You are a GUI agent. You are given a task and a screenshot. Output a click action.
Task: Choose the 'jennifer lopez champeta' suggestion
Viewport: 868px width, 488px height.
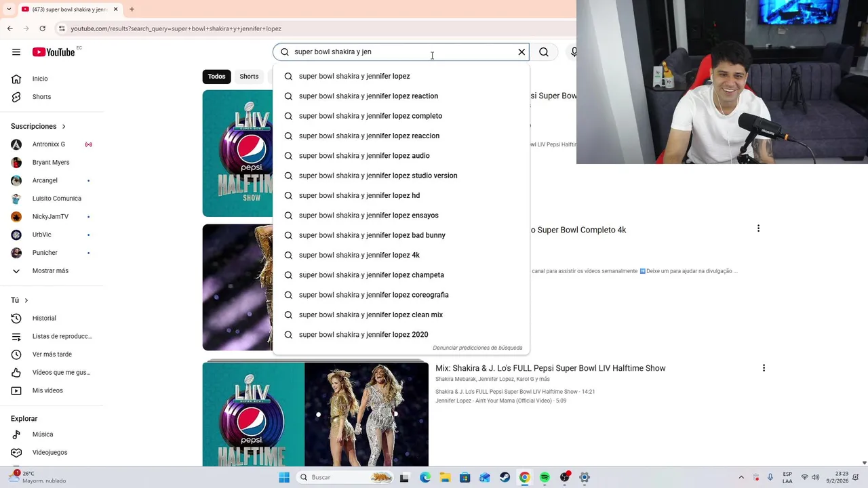click(x=401, y=275)
